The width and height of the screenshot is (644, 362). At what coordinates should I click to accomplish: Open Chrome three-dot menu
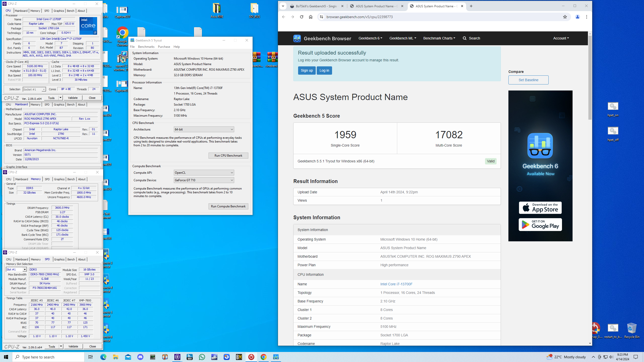(x=587, y=17)
